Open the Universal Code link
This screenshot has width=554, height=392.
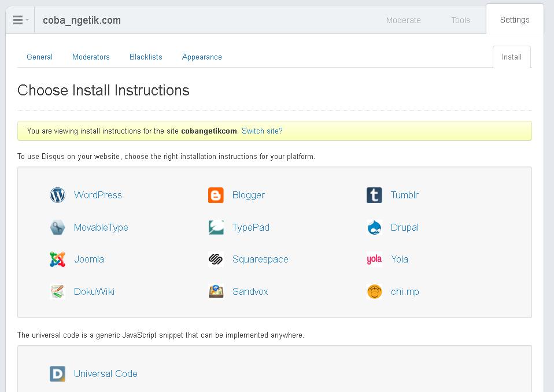tap(106, 373)
